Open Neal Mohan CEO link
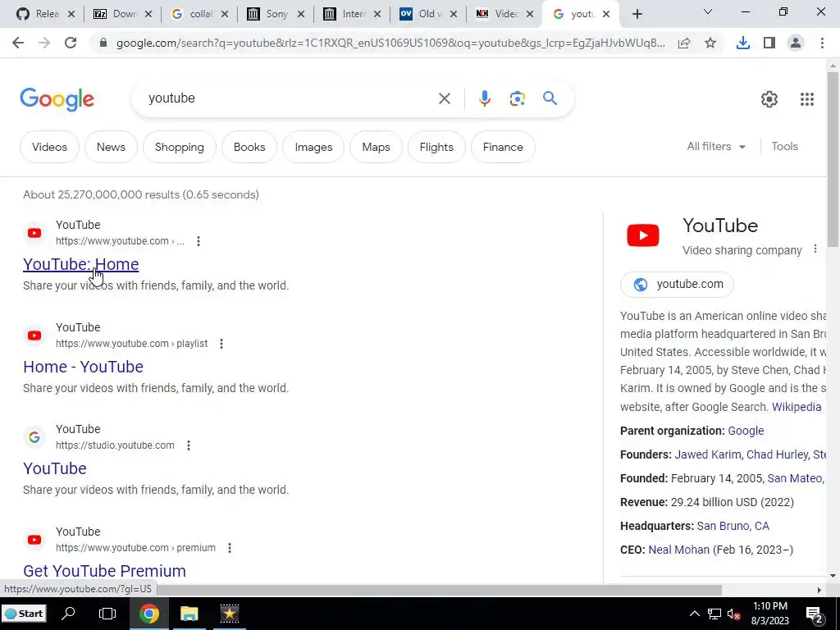 [x=678, y=550]
